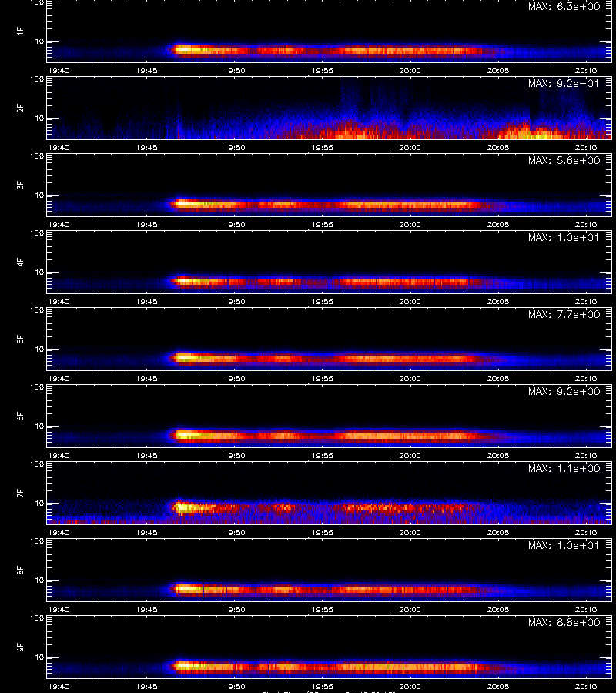Select the MAX: 8.8e+00 readout
Viewport: 616px width, 693px height.
point(564,622)
